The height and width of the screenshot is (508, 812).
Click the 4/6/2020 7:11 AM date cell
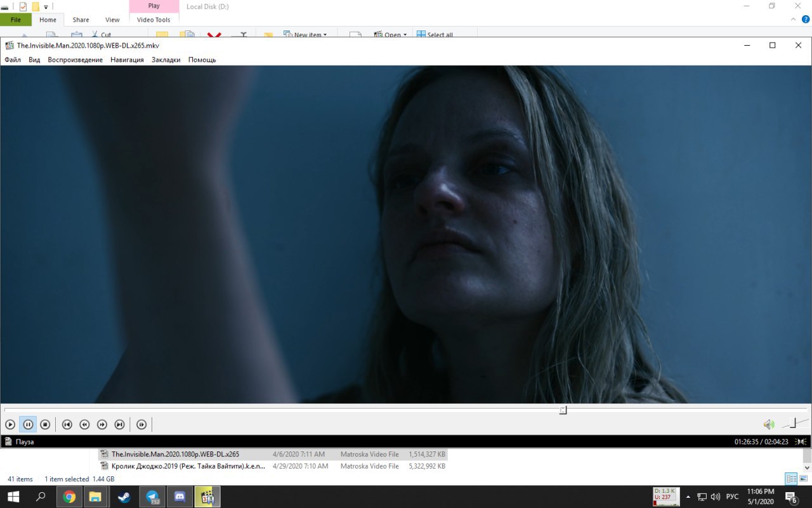tap(298, 454)
